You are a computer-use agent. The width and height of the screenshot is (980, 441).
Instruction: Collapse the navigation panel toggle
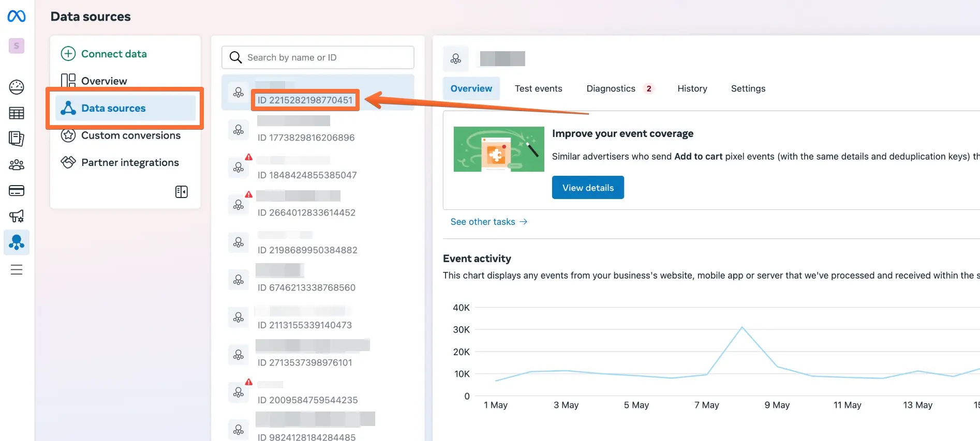tap(181, 192)
